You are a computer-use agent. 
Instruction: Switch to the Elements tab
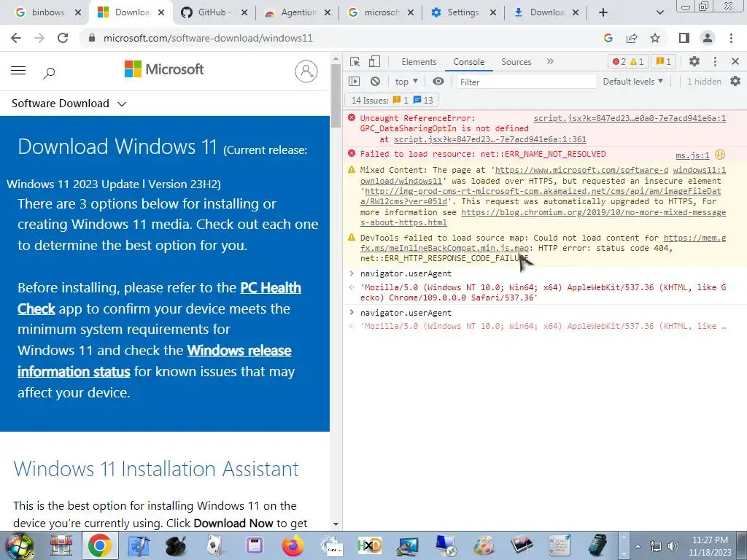[419, 62]
